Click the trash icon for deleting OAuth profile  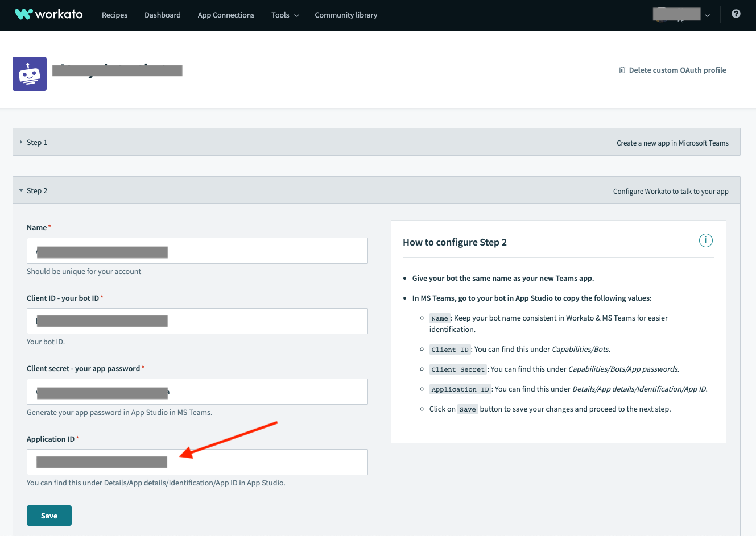[x=622, y=70]
